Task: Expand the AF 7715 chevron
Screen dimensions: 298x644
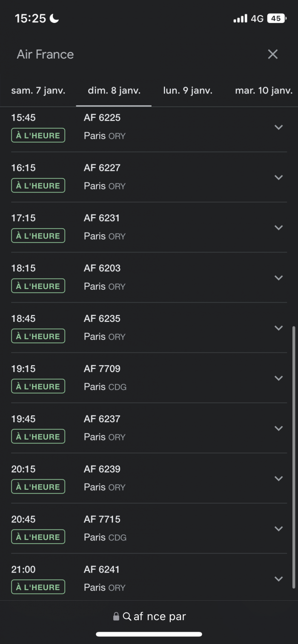Action: (x=279, y=528)
